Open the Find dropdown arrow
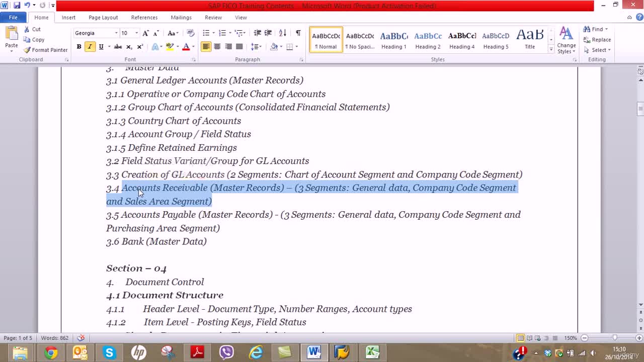The image size is (644, 362). (x=606, y=29)
